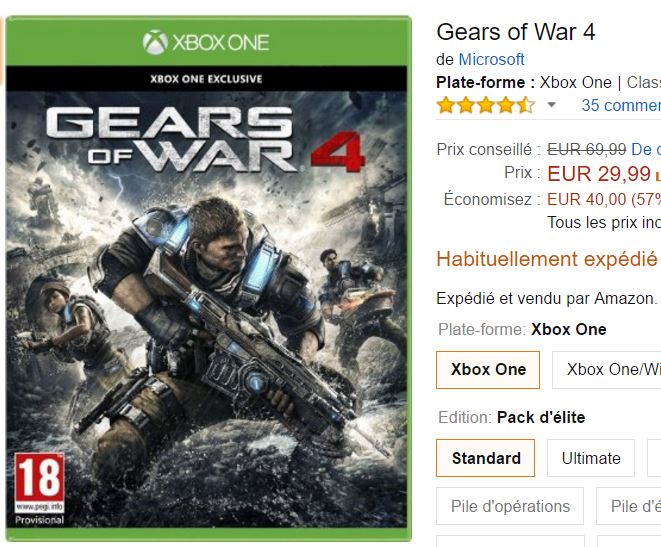Click the star rating icons
The height and width of the screenshot is (547, 661).
coord(486,105)
